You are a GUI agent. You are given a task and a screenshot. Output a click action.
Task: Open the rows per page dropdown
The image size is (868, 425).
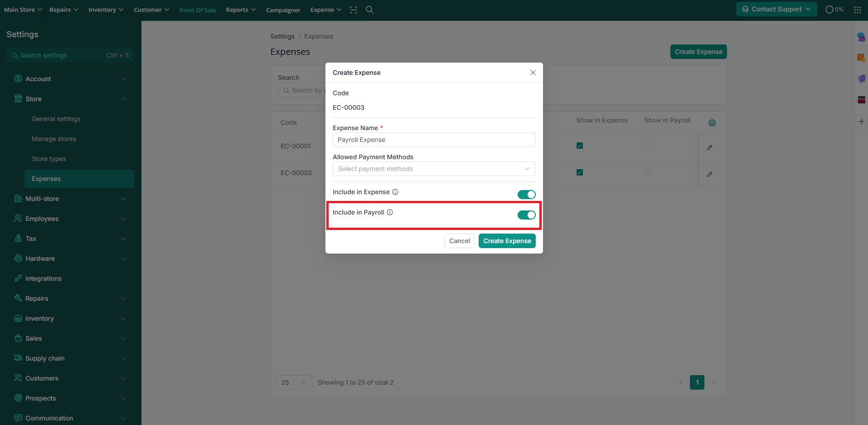(x=294, y=382)
